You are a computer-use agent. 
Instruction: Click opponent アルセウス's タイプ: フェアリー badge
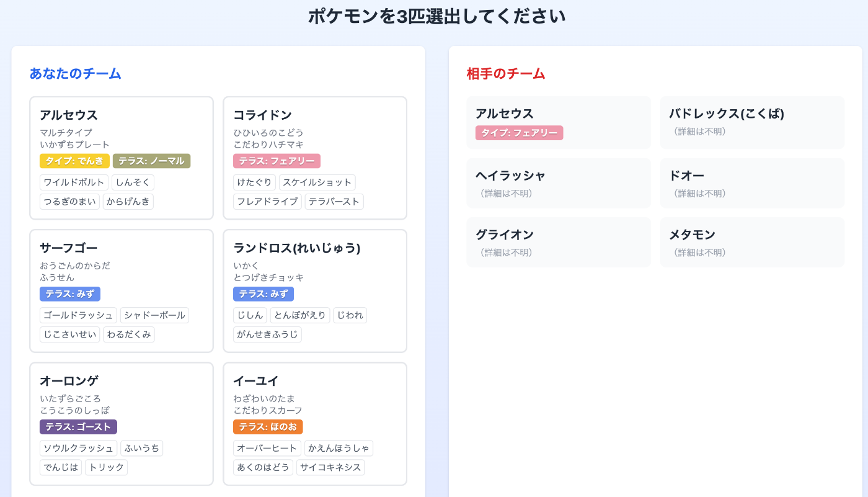pyautogui.click(x=519, y=133)
